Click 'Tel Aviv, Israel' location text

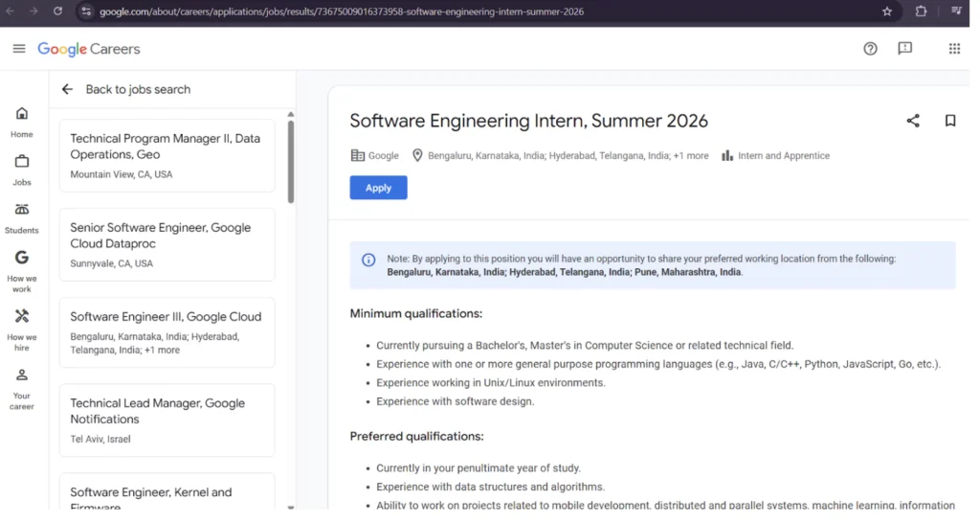click(x=100, y=439)
